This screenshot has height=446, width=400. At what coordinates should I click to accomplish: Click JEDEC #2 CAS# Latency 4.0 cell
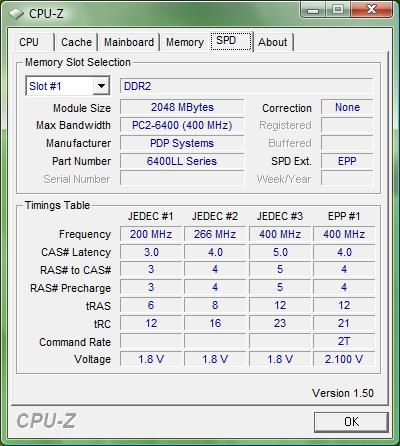[215, 252]
